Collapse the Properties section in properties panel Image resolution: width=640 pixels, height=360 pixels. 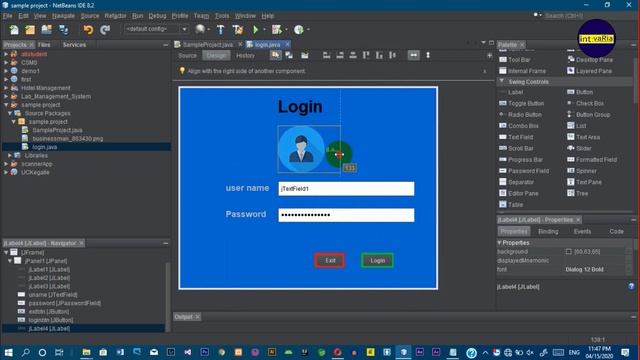tap(499, 242)
